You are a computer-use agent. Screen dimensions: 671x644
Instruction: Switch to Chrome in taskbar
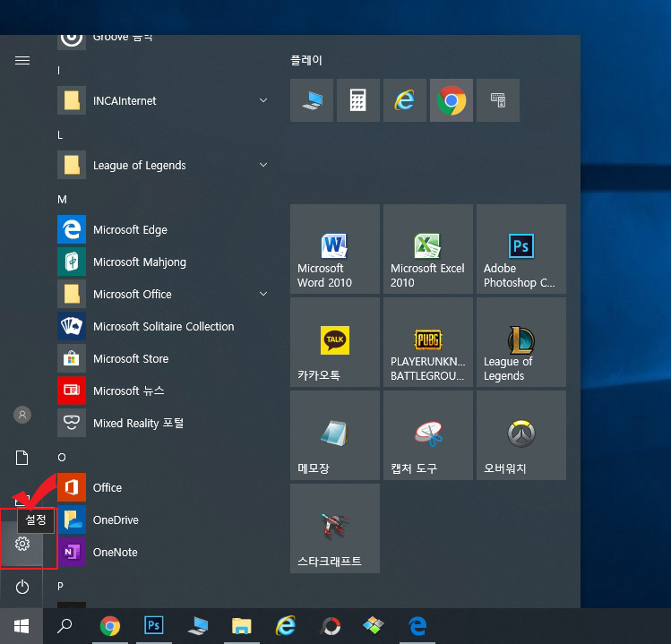[x=110, y=626]
